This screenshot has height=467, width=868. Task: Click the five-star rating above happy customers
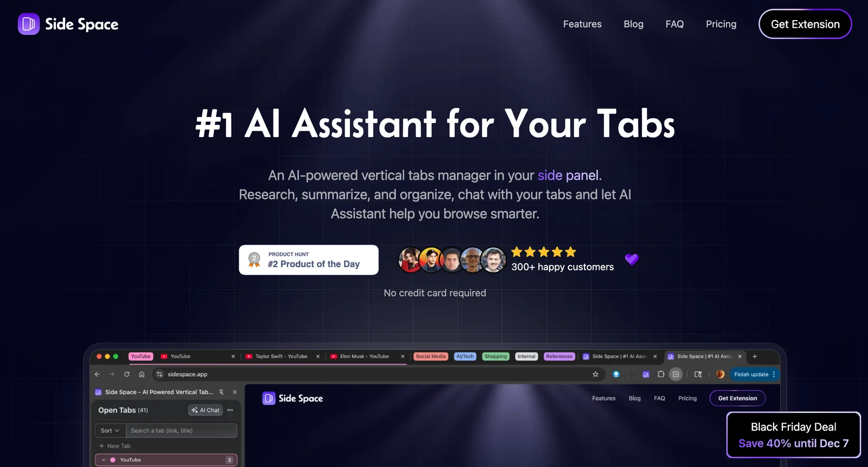(x=544, y=252)
